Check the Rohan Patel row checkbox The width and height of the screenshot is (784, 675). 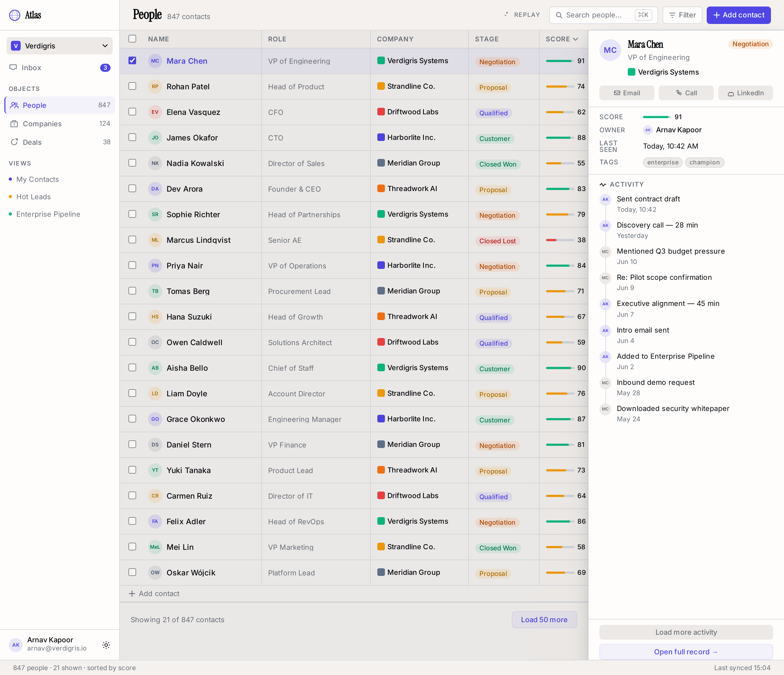pos(132,86)
